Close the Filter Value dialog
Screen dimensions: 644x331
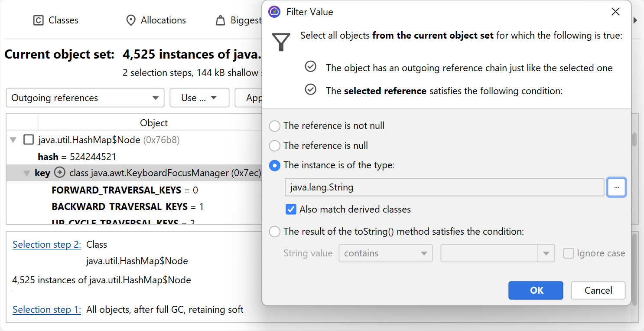615,12
